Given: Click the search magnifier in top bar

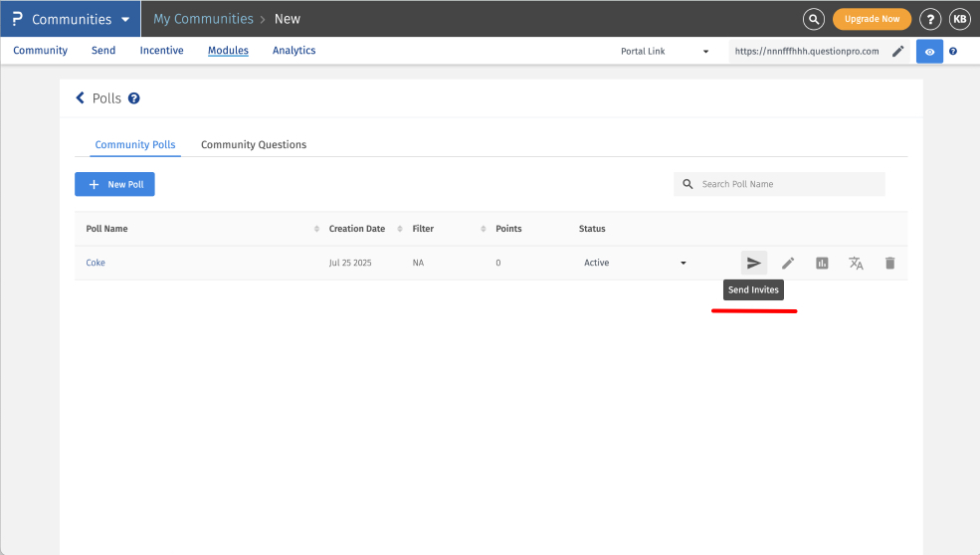Looking at the screenshot, I should tap(814, 19).
